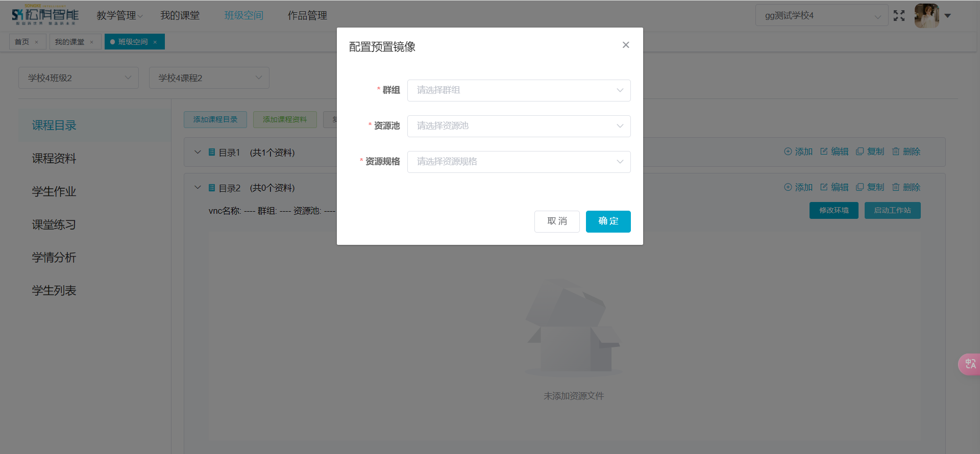This screenshot has width=980, height=454.
Task: Open the gg测试学校4 school selector
Action: tap(822, 16)
